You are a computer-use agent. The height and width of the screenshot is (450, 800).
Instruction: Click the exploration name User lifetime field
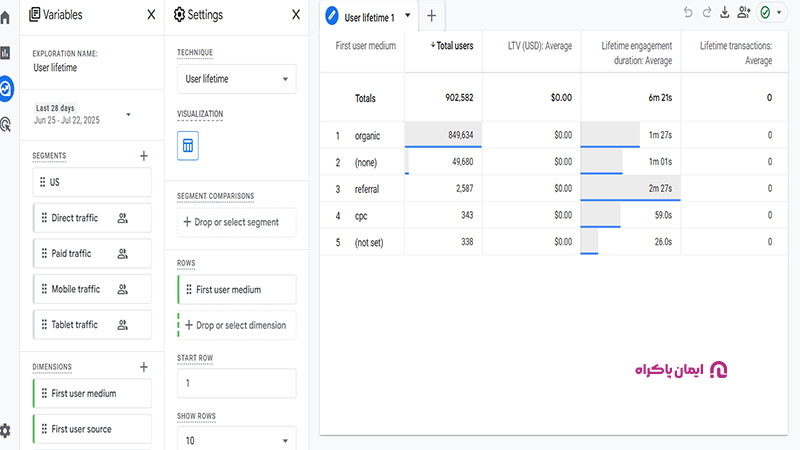(x=55, y=68)
